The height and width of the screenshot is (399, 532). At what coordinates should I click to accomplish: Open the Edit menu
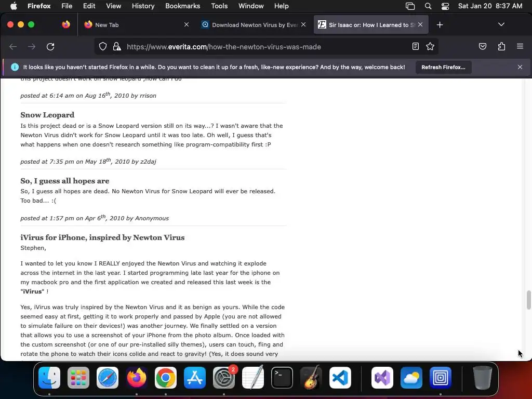tap(89, 6)
